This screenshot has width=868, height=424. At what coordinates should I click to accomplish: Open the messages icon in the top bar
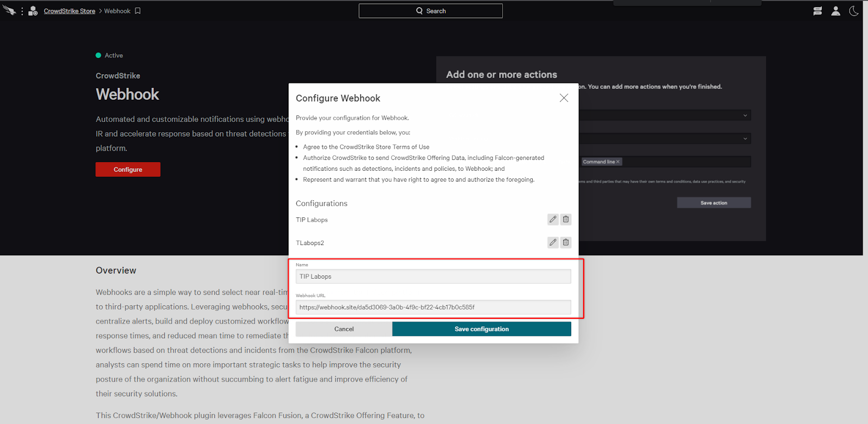coord(818,11)
